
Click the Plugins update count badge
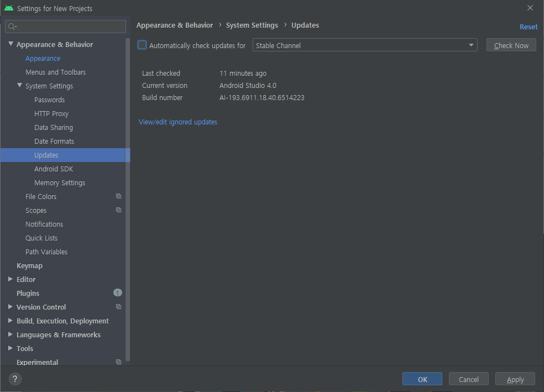[x=118, y=293]
